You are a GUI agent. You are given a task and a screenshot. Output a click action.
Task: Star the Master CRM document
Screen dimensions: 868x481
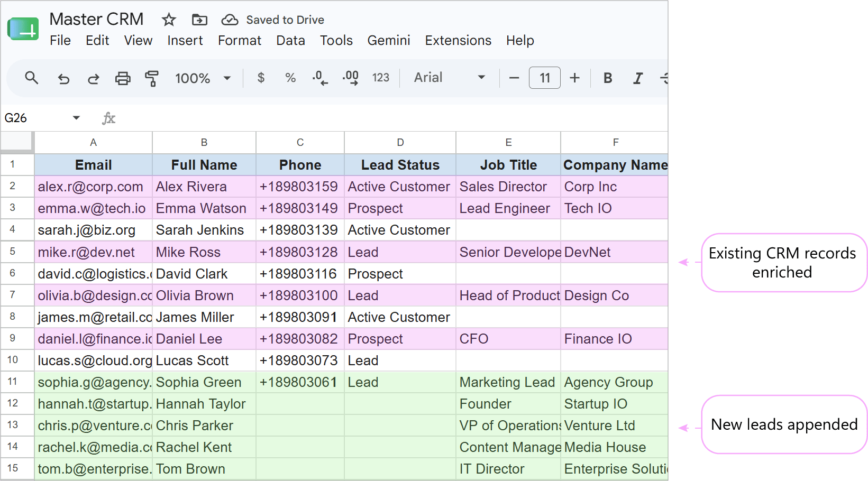point(169,20)
